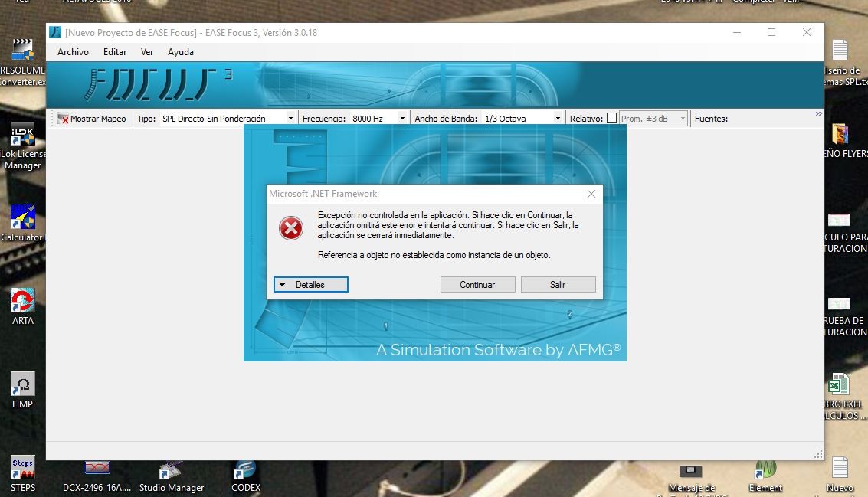
Task: Select the DCX-2496 desktop icon
Action: (97, 477)
